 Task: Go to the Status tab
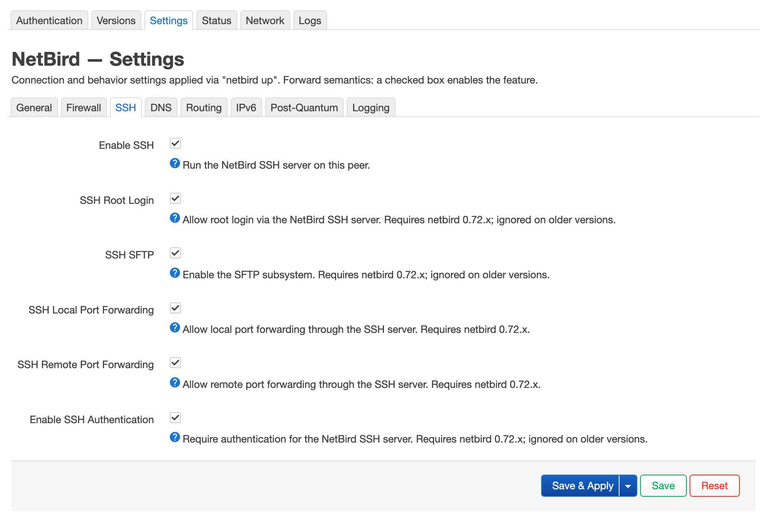click(x=217, y=21)
